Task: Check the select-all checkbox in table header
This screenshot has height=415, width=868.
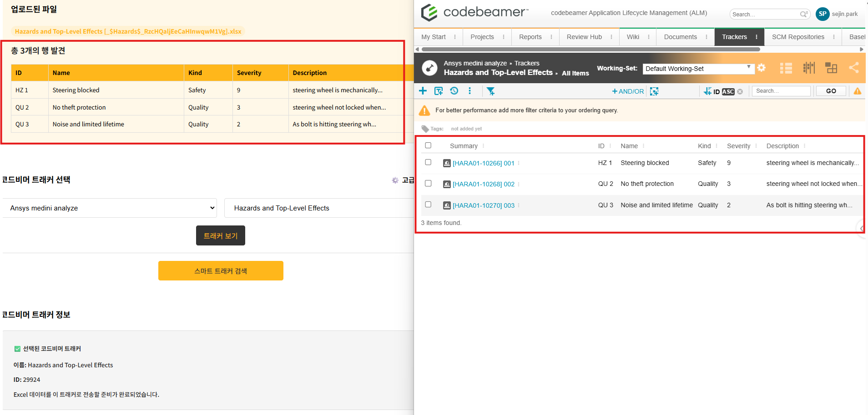Action: click(428, 145)
